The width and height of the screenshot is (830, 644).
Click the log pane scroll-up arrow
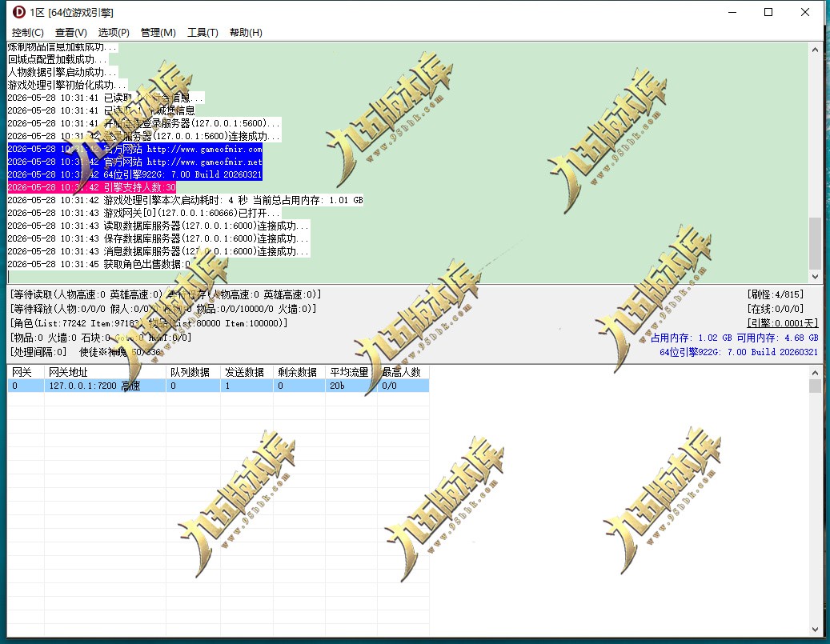[815, 50]
